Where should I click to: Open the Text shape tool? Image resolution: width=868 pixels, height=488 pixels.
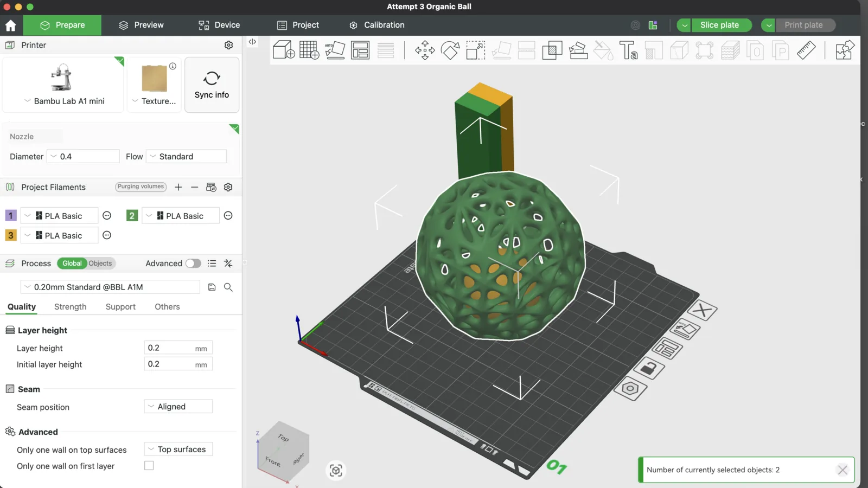tap(628, 50)
